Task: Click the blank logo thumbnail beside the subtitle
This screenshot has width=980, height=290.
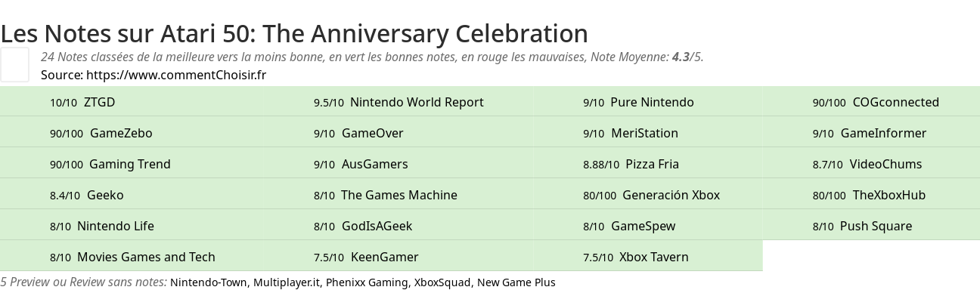Action: coord(14,64)
